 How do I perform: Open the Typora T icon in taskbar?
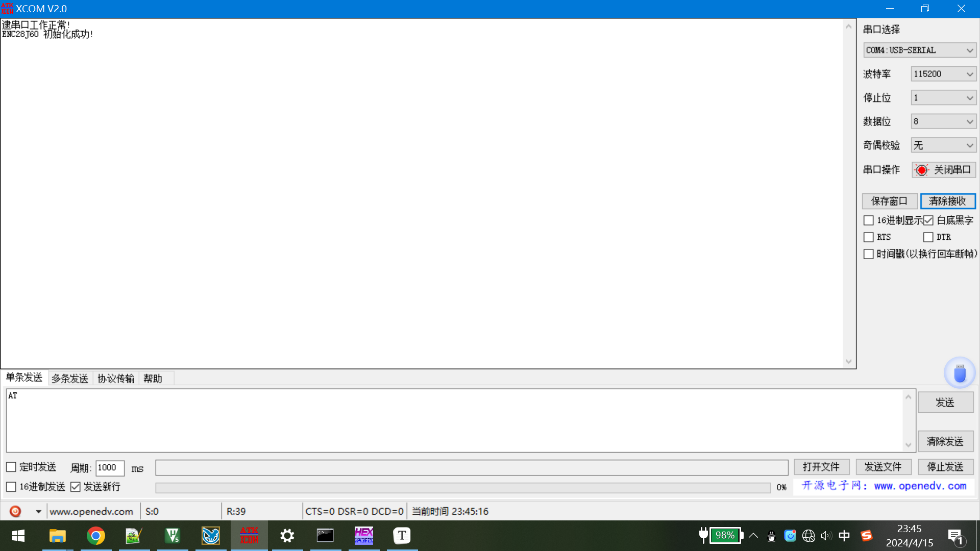coord(402,536)
